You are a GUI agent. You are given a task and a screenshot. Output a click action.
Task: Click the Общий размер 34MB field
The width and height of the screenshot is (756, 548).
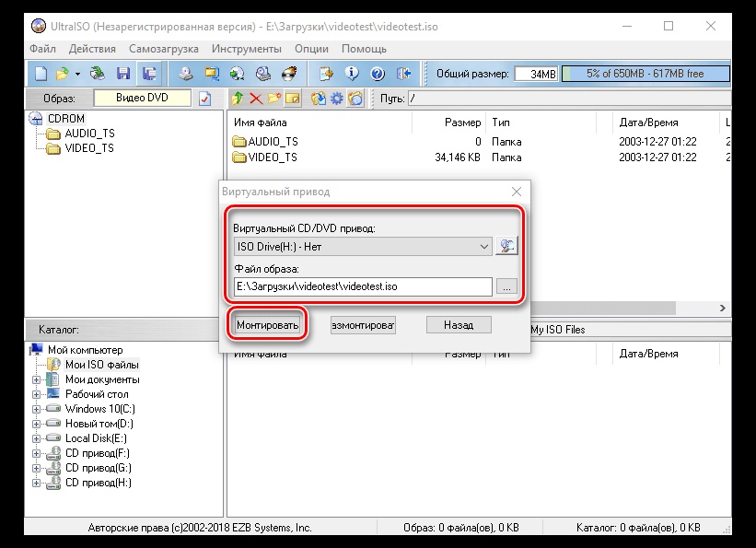(536, 74)
